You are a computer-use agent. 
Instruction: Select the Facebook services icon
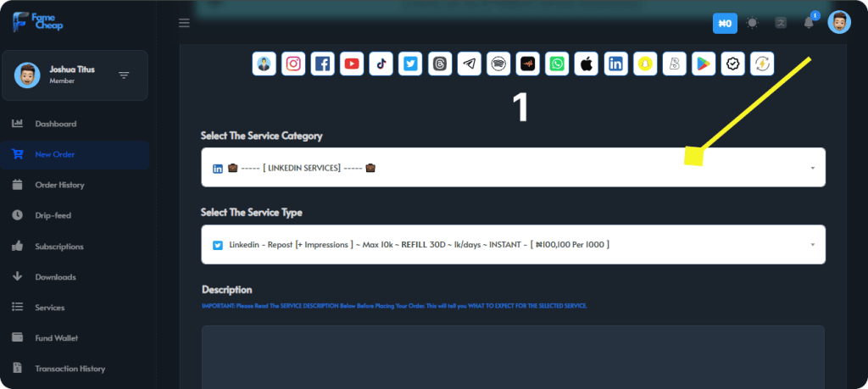322,64
